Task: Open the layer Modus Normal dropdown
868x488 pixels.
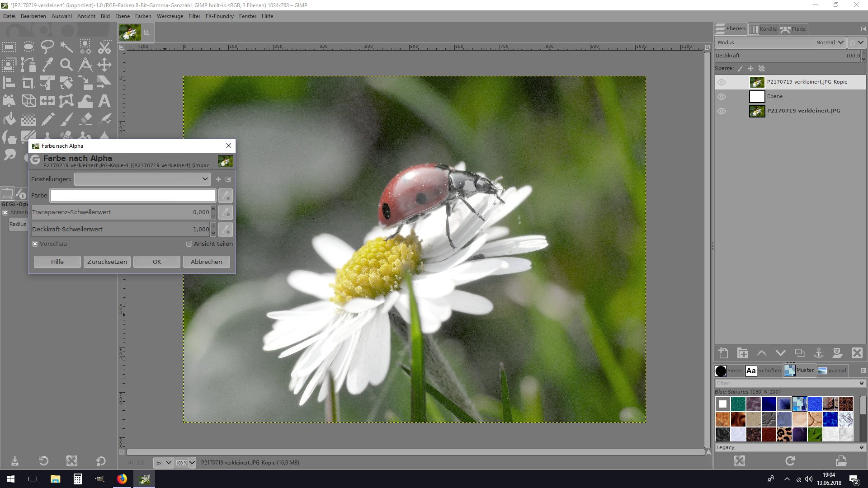Action: pos(830,42)
